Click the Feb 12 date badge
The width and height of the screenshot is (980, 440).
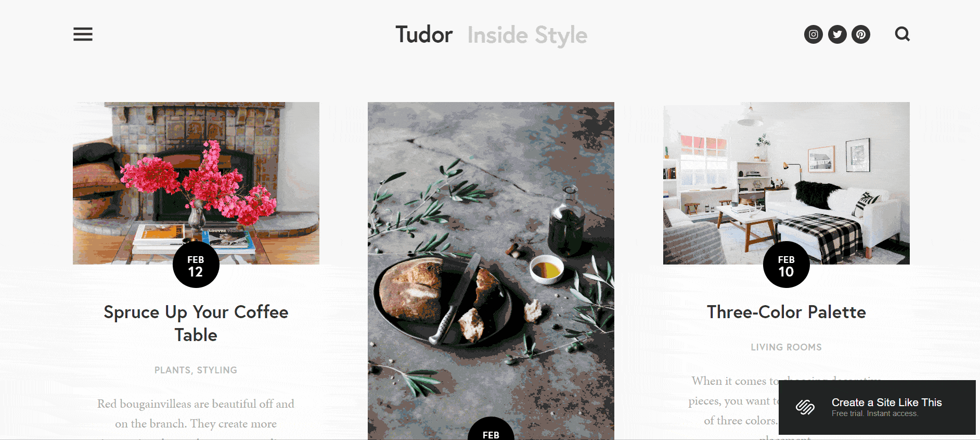196,265
